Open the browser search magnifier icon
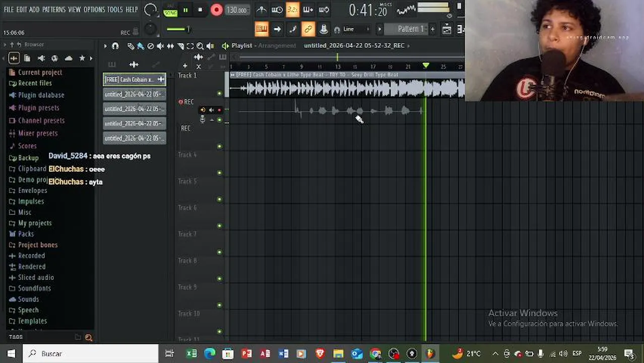 pyautogui.click(x=89, y=337)
